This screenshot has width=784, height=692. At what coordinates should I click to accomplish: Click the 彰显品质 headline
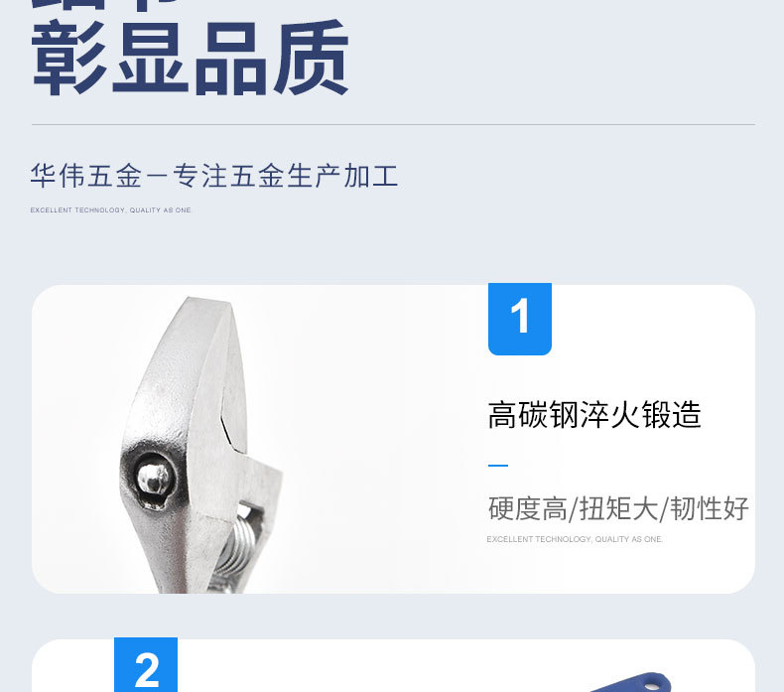(190, 58)
